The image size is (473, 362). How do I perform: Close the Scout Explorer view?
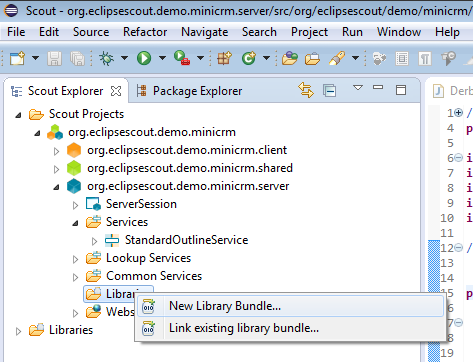[116, 91]
